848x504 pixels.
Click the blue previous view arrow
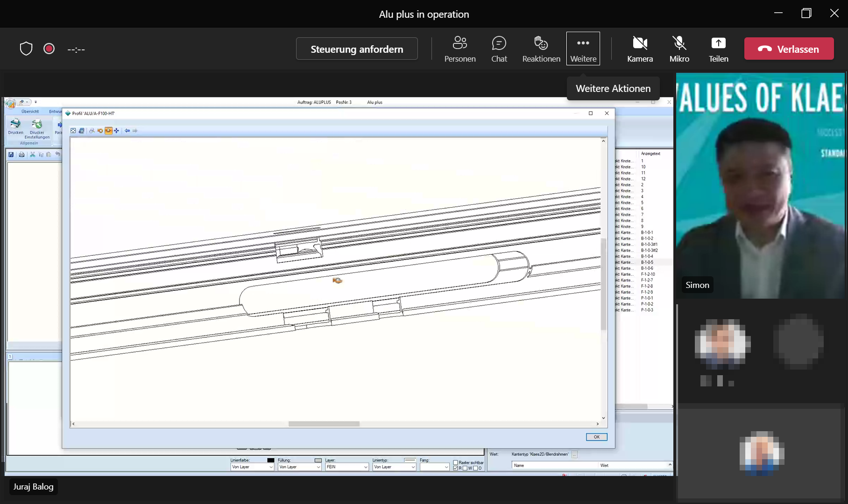click(x=127, y=131)
